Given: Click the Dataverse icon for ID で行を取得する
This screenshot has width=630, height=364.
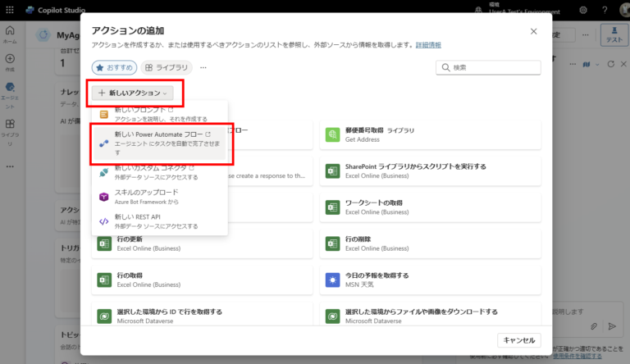Looking at the screenshot, I should coord(105,316).
